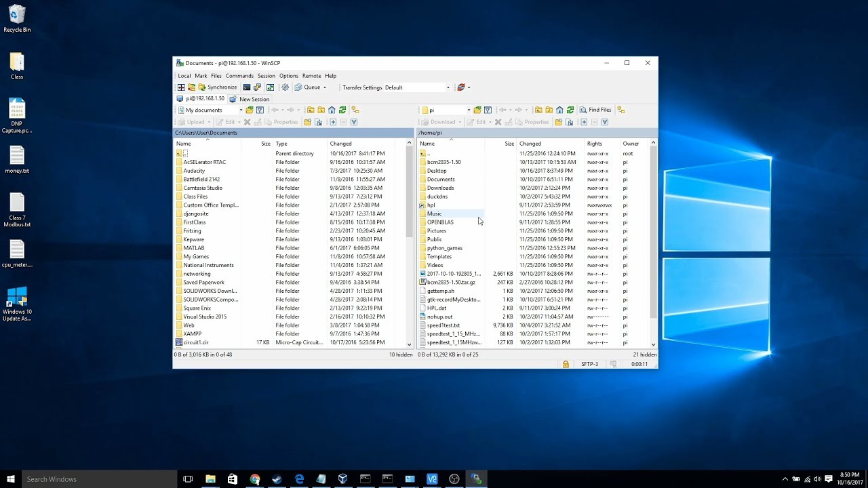Open the Transfer Settings Default combo box
The height and width of the screenshot is (488, 868).
pyautogui.click(x=417, y=87)
